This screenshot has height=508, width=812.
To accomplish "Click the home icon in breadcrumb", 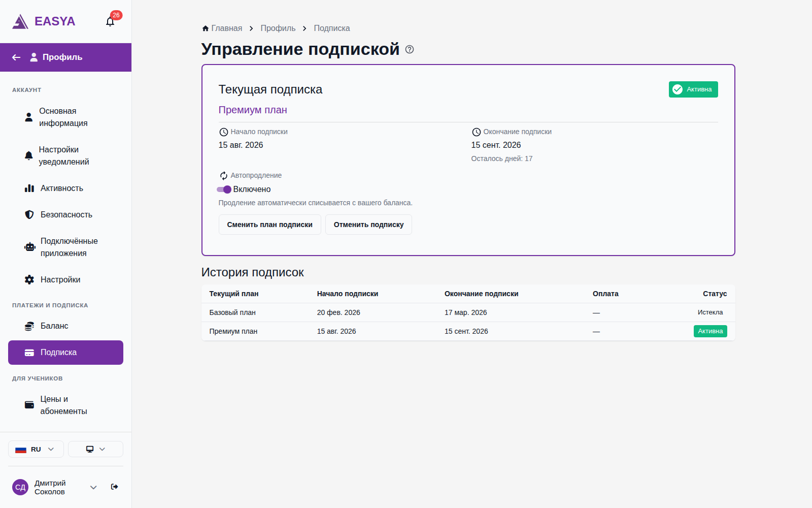I will tap(206, 28).
